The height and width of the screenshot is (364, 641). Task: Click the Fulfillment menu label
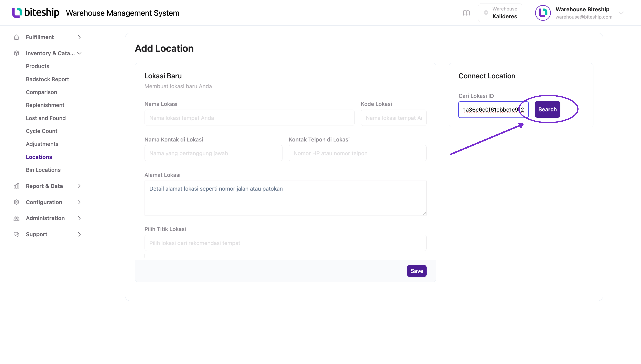tap(40, 37)
